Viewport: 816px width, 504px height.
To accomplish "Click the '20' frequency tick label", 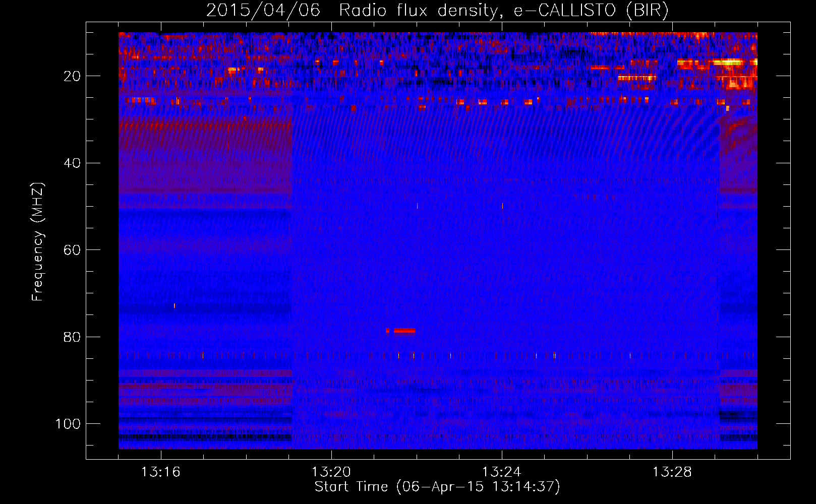I will coord(73,76).
